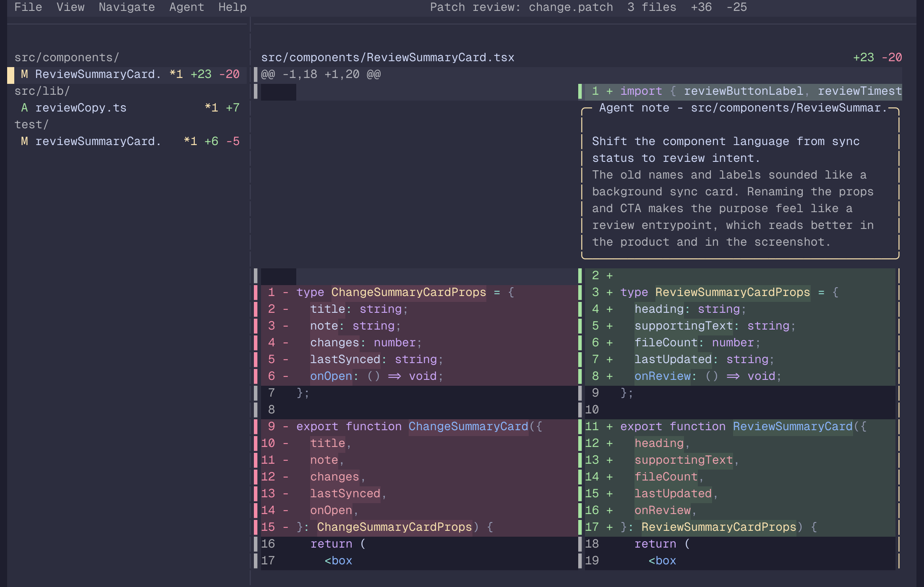
Task: Click the diff file path src/components/ReviewSummaryCard.tsx
Action: [388, 57]
